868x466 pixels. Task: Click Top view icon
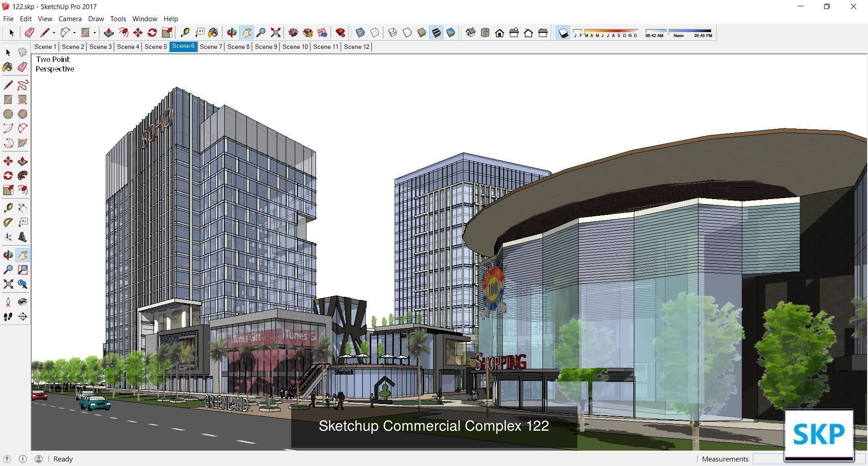click(485, 33)
